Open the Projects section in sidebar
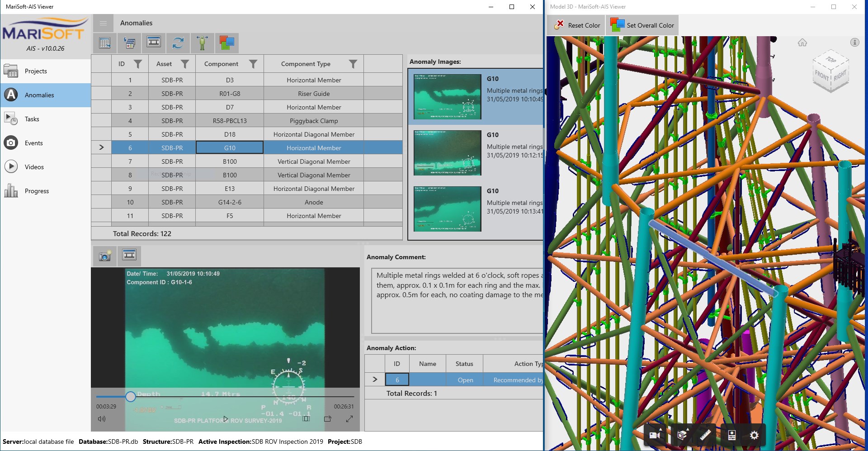This screenshot has height=451, width=868. click(x=36, y=71)
